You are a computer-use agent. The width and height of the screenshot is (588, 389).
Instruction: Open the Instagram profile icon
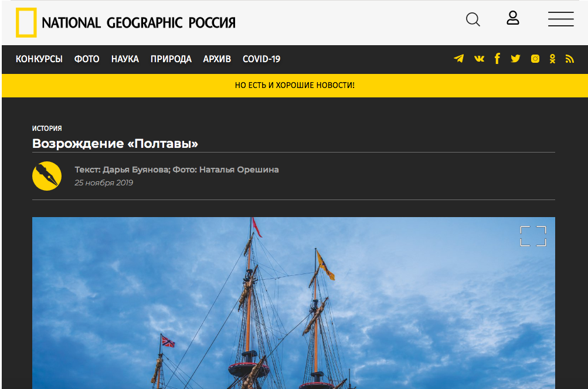point(534,59)
